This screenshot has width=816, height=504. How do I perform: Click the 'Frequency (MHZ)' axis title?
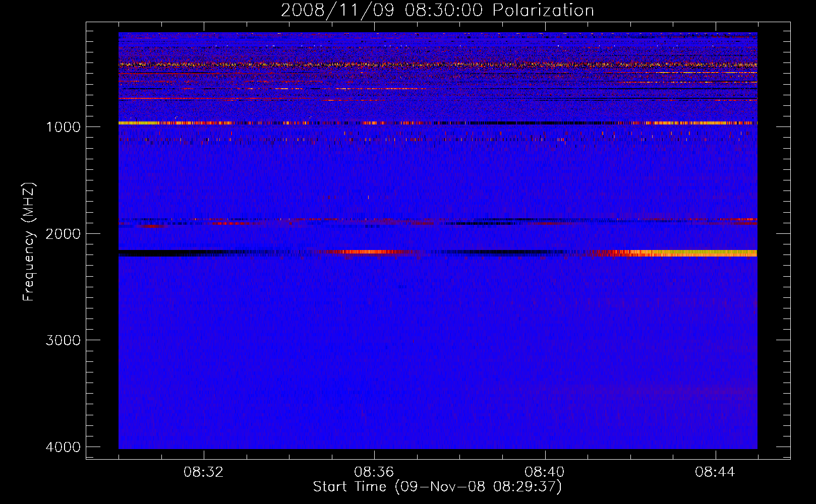(x=29, y=241)
